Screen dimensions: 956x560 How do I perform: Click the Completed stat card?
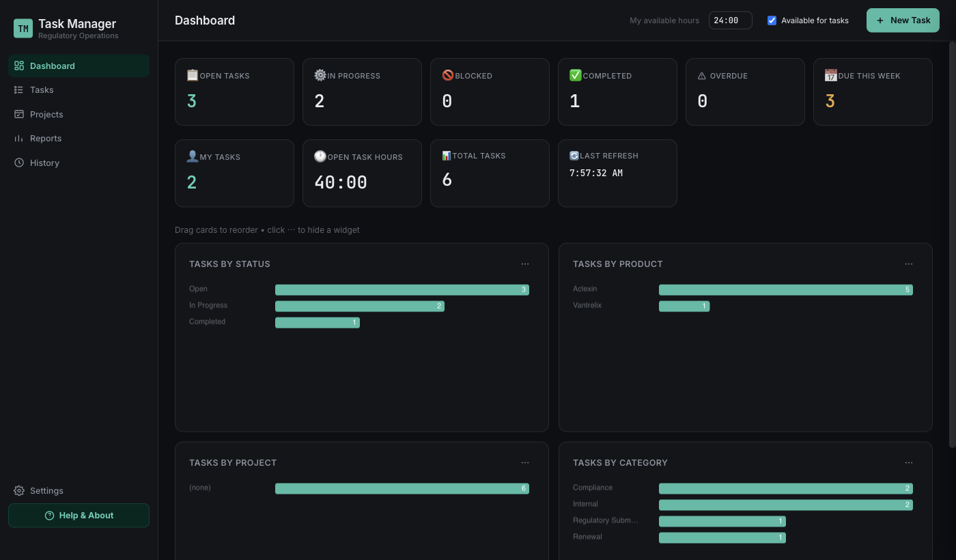617,92
